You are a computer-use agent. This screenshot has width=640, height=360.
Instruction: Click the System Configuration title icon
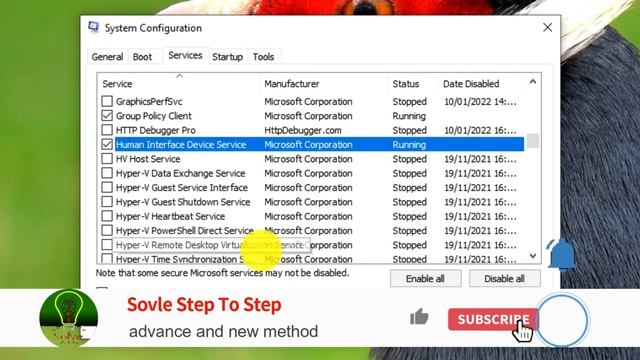coord(93,27)
